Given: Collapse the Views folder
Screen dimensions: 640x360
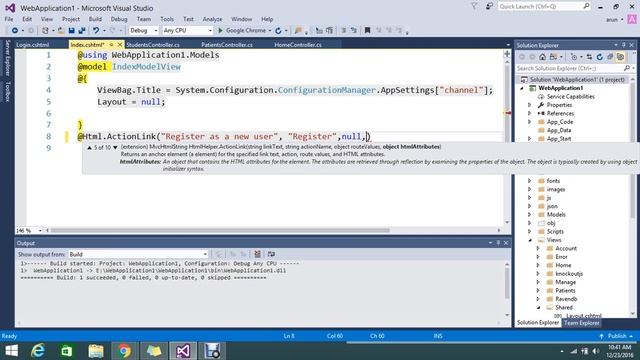Looking at the screenshot, I should click(530, 240).
